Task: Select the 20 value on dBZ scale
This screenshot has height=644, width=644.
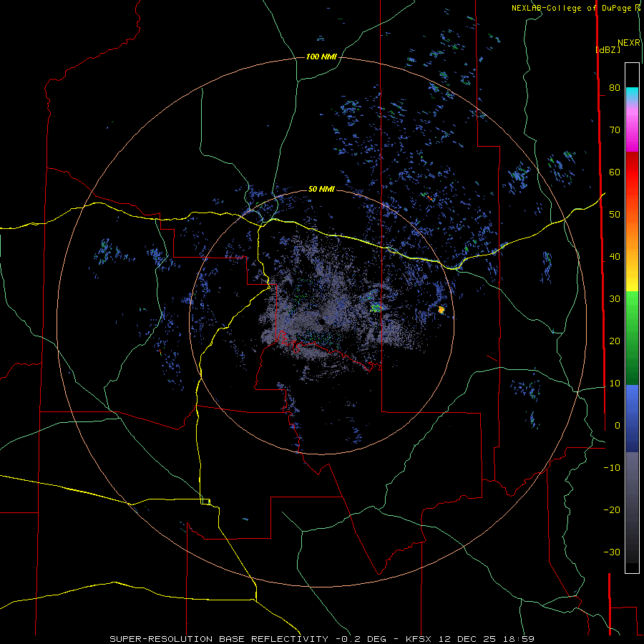Action: (615, 341)
